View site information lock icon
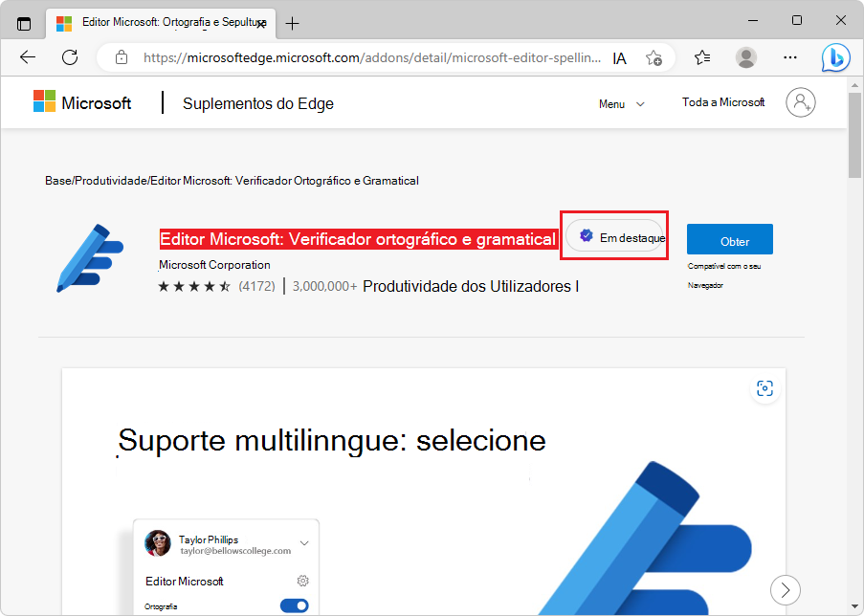864x616 pixels. (122, 57)
